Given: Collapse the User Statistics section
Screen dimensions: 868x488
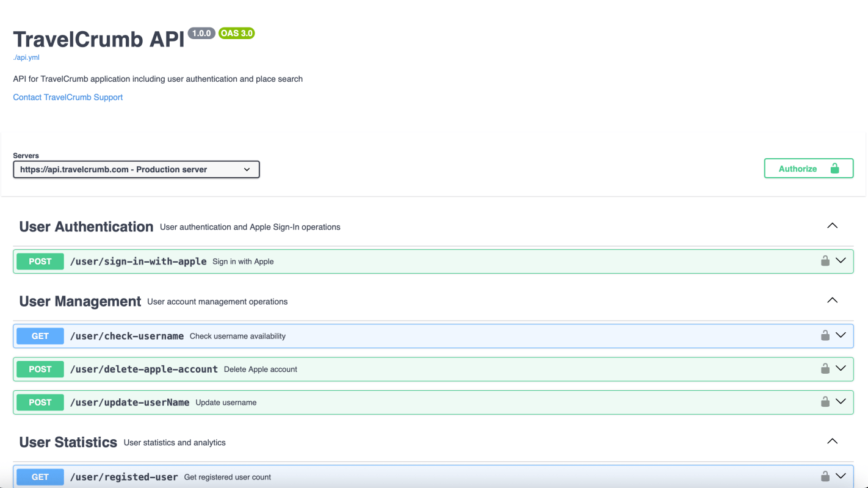Looking at the screenshot, I should click(832, 442).
